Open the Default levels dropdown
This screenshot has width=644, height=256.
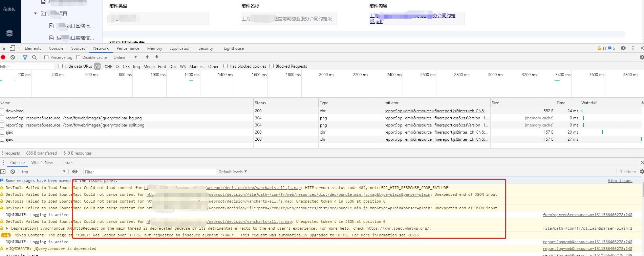point(233,172)
